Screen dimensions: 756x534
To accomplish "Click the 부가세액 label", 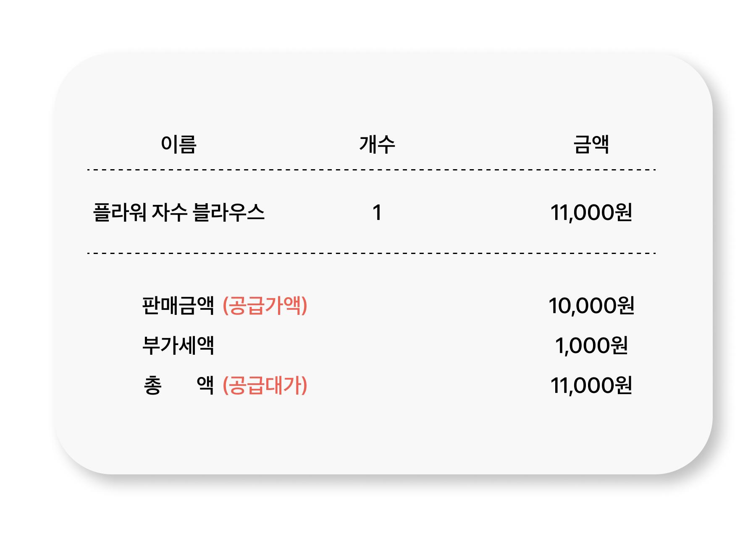I will pyautogui.click(x=178, y=346).
